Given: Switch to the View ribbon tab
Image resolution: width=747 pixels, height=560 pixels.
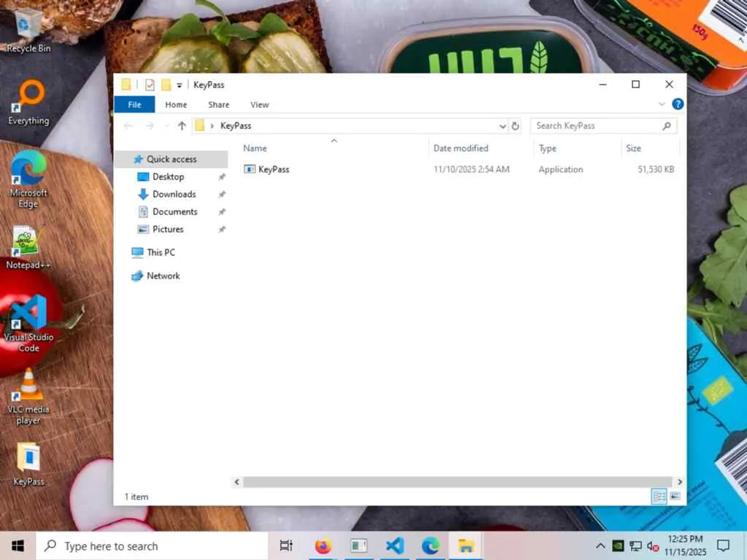Looking at the screenshot, I should 260,104.
